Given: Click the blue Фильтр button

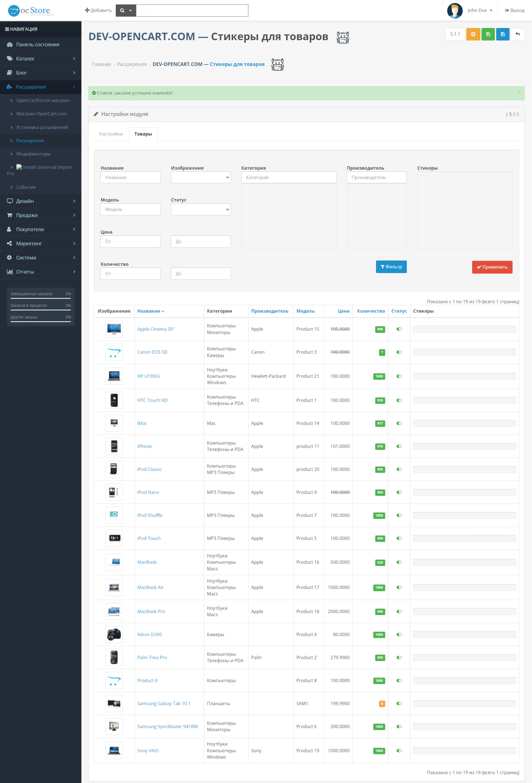Looking at the screenshot, I should (x=391, y=267).
